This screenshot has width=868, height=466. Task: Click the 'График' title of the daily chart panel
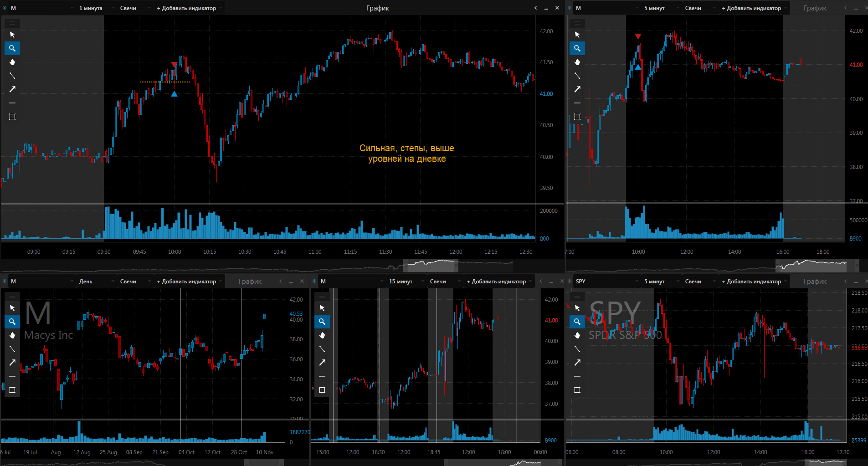[x=250, y=282]
